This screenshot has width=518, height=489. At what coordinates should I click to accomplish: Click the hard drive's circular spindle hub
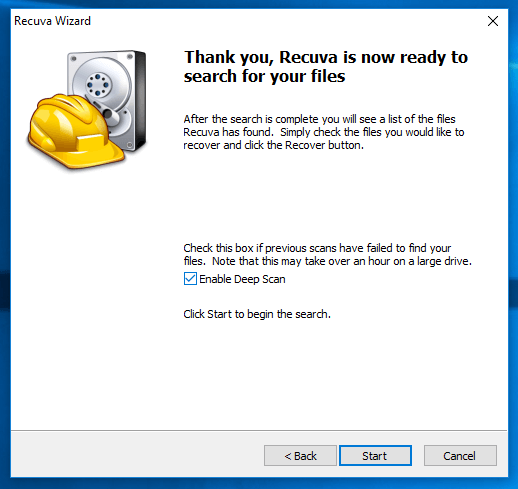pyautogui.click(x=98, y=84)
